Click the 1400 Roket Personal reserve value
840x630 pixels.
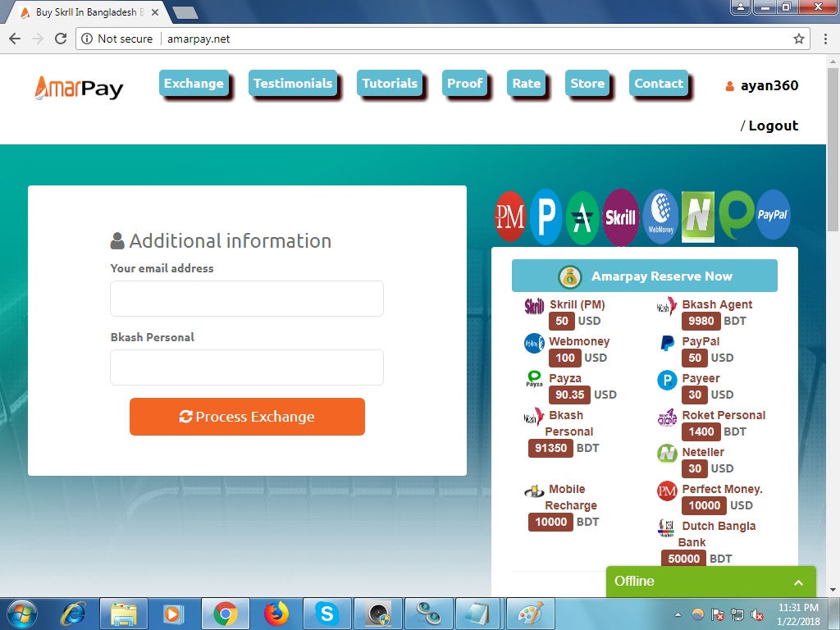pos(701,431)
